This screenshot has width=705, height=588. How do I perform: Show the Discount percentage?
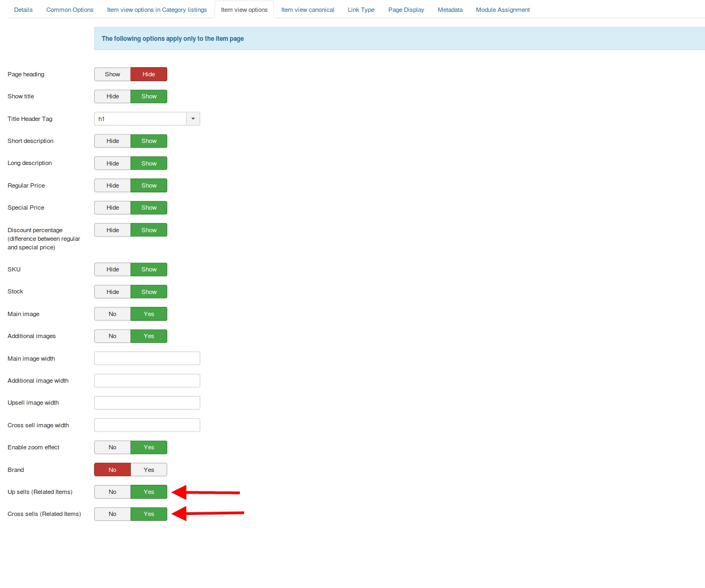(149, 230)
